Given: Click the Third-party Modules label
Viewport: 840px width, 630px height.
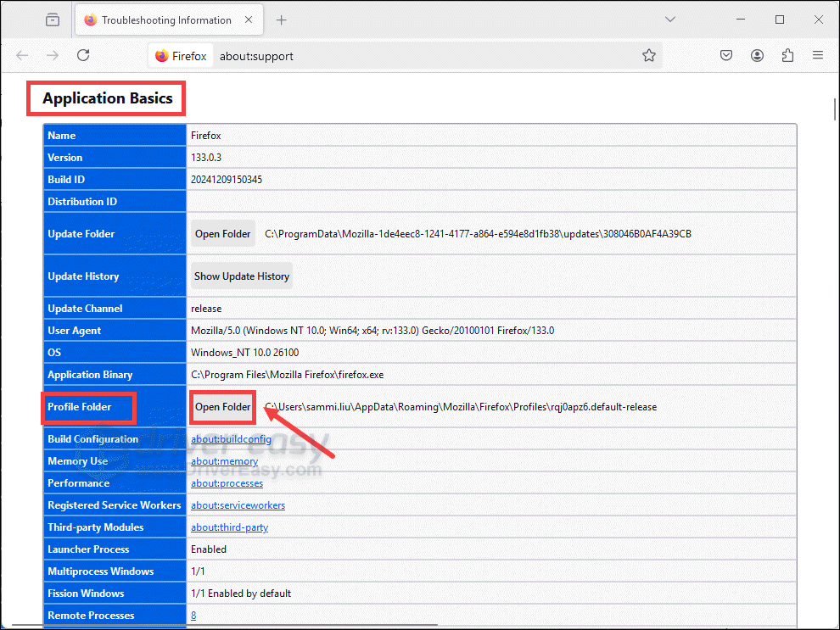Looking at the screenshot, I should point(95,527).
